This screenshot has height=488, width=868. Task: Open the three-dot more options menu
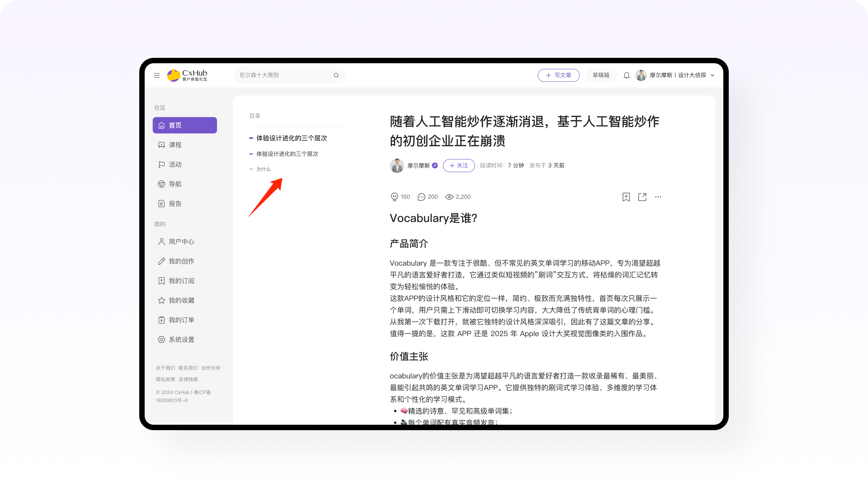pos(658,197)
